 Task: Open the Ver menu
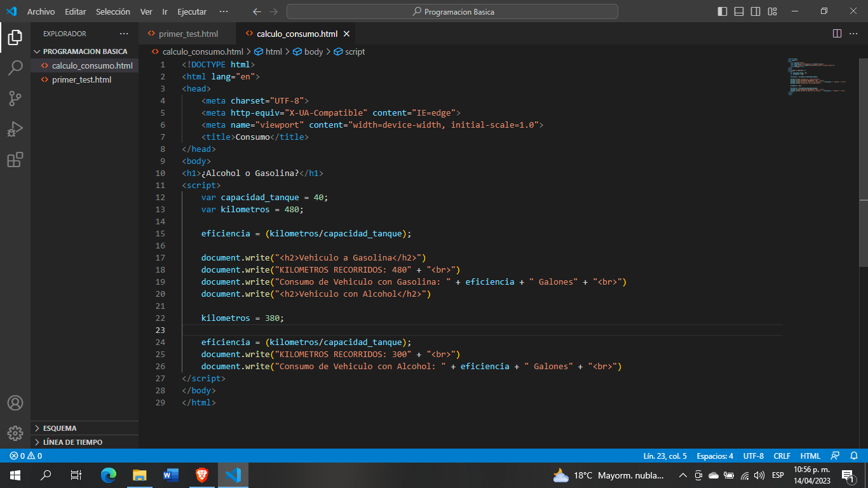(x=146, y=11)
